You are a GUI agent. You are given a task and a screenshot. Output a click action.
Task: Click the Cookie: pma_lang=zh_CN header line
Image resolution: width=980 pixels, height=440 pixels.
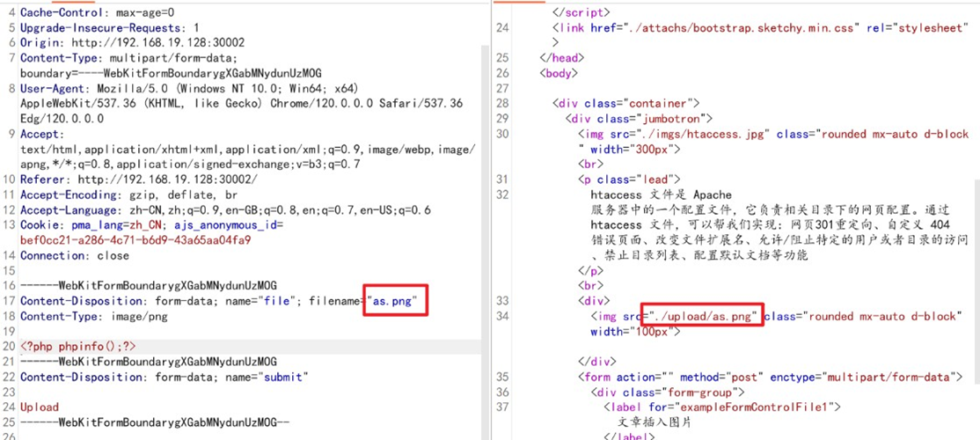point(152,225)
